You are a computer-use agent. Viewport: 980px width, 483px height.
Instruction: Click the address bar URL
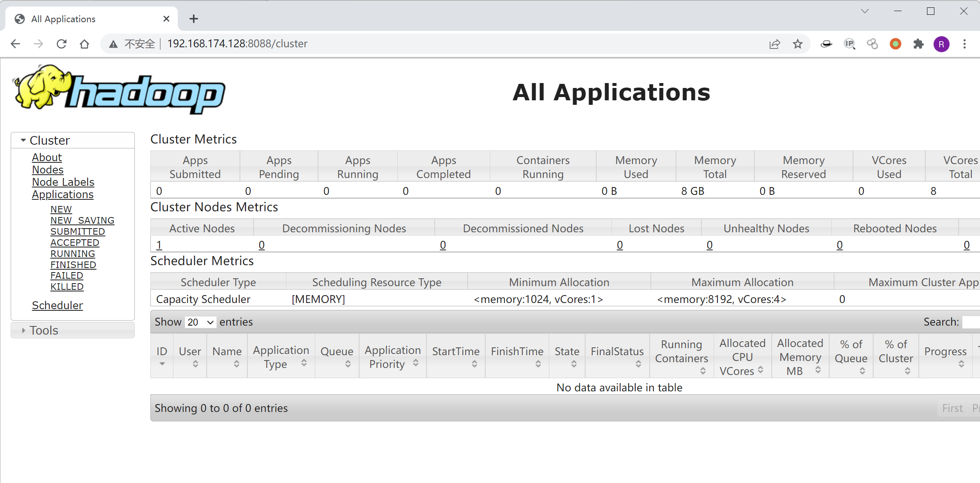coord(237,44)
